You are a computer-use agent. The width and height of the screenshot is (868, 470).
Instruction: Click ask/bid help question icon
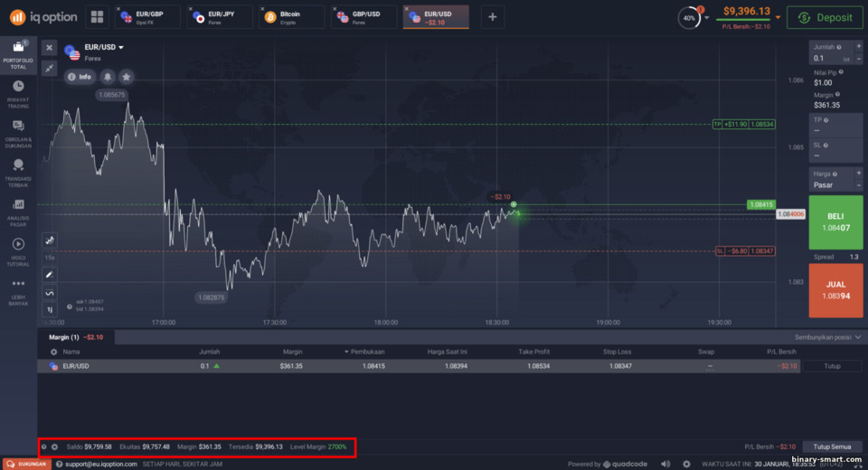(x=70, y=306)
